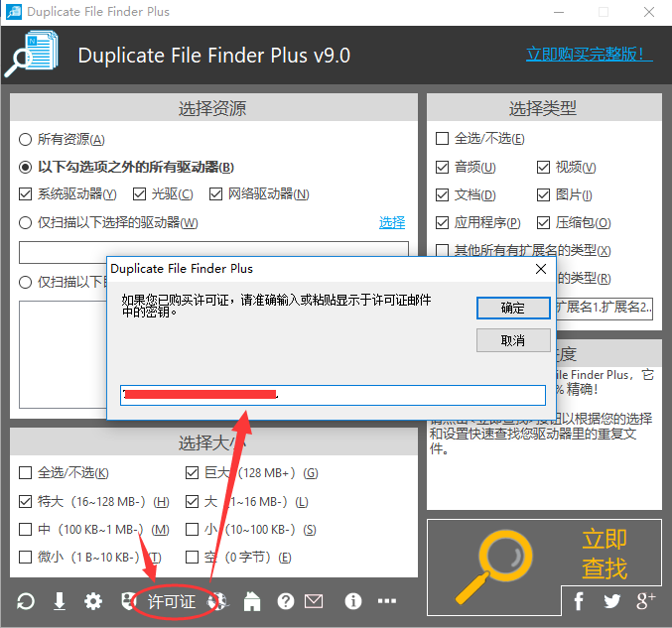Click the 选择 link for drive selection
Viewport: 672px width, 628px height.
coord(392,222)
